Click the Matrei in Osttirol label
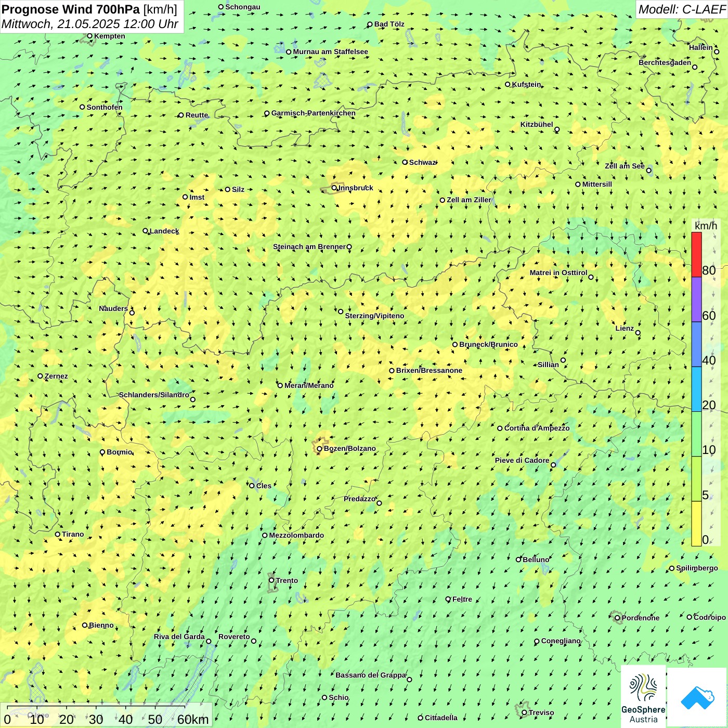This screenshot has width=728, height=728. tap(558, 272)
